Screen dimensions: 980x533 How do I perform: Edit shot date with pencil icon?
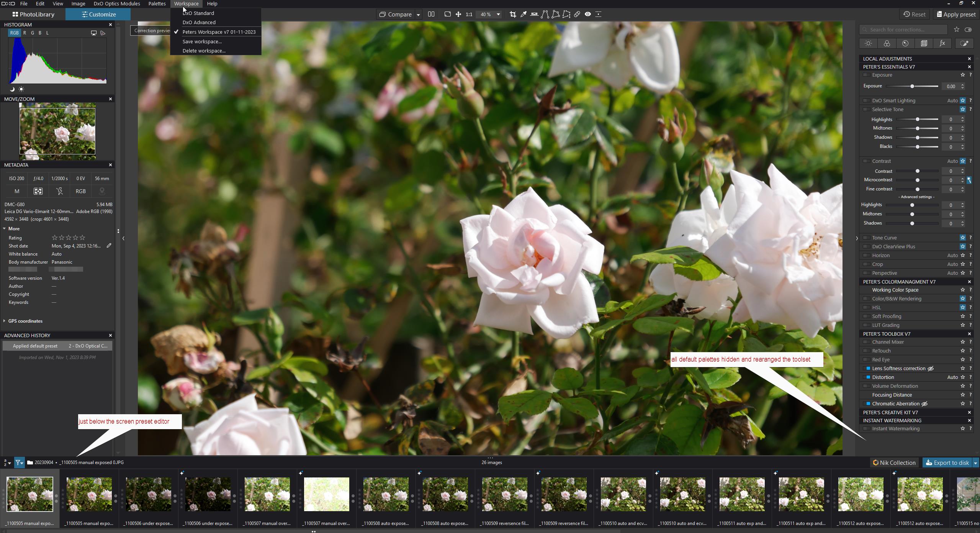[109, 246]
